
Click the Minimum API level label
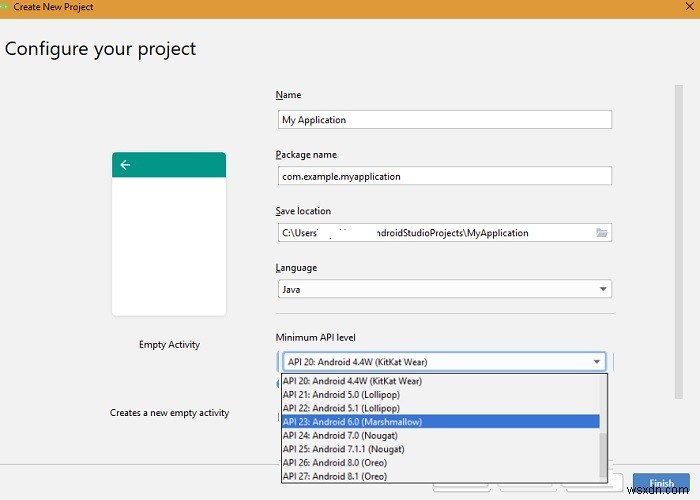[315, 338]
